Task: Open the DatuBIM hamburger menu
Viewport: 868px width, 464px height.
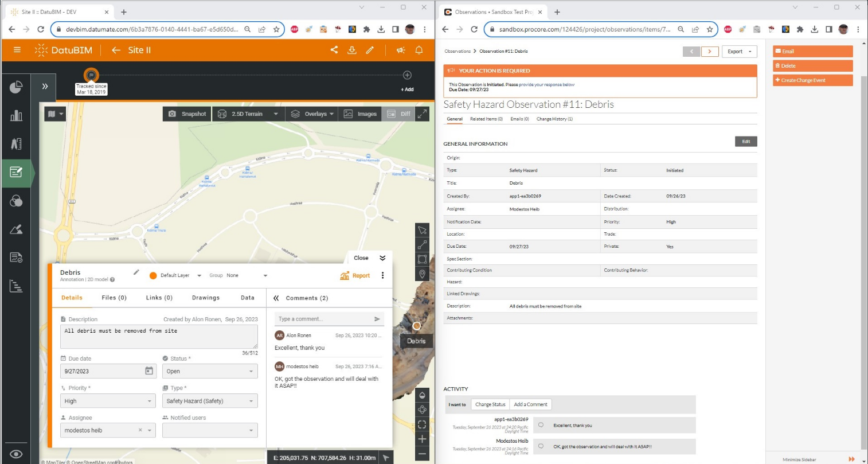Action: [17, 50]
